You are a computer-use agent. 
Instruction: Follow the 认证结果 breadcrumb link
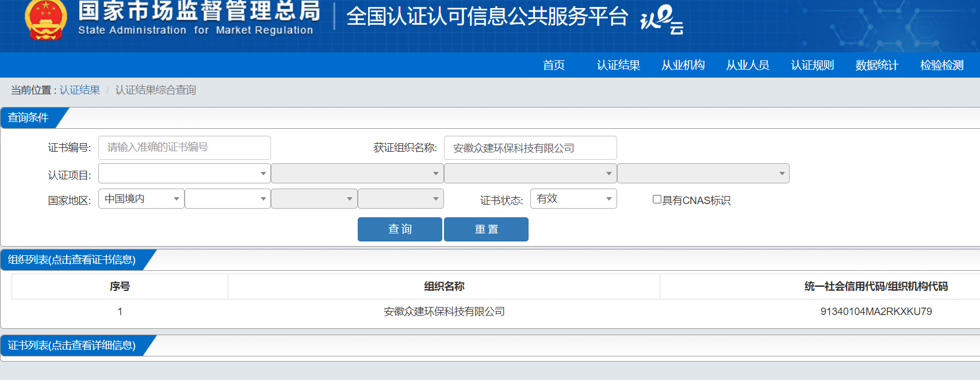click(80, 90)
